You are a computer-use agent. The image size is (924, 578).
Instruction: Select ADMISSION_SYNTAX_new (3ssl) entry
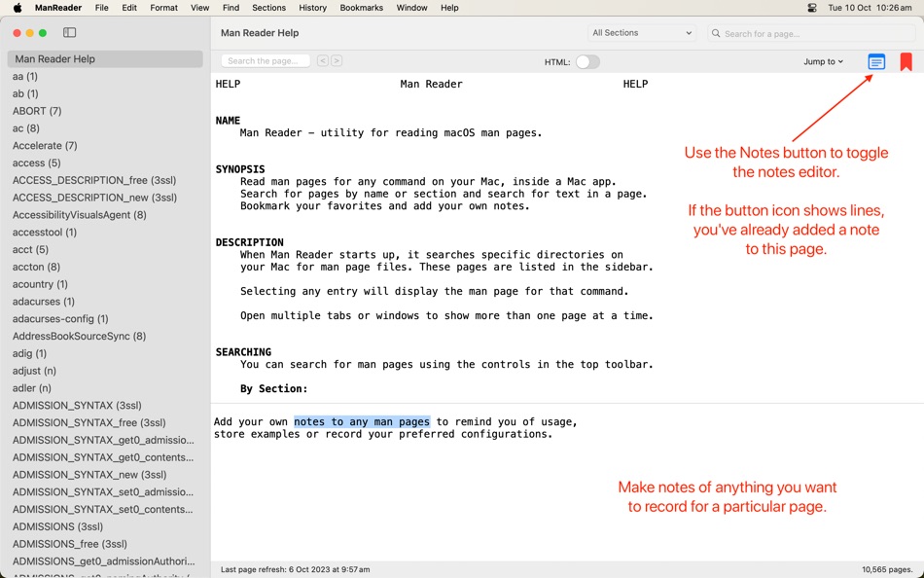click(105, 475)
